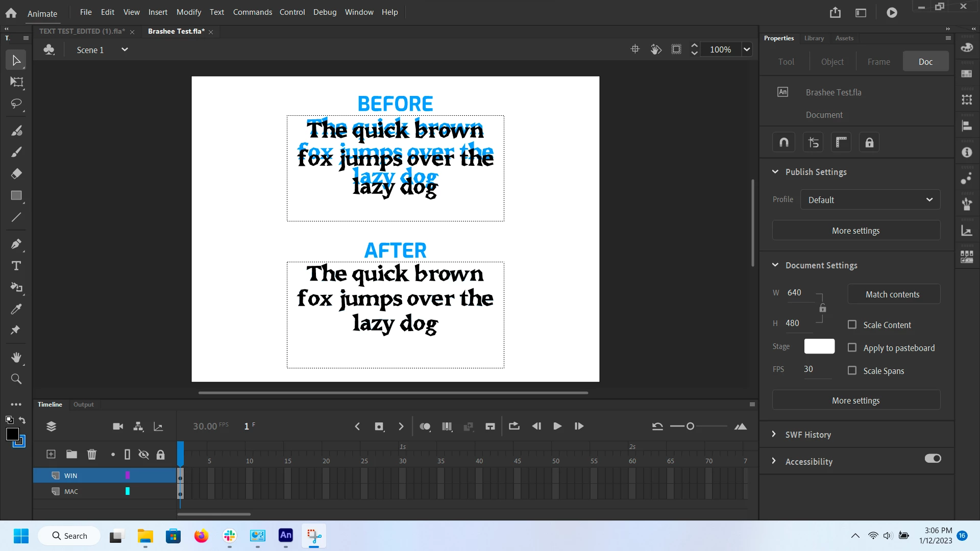Click the Match contents button

pos(893,294)
